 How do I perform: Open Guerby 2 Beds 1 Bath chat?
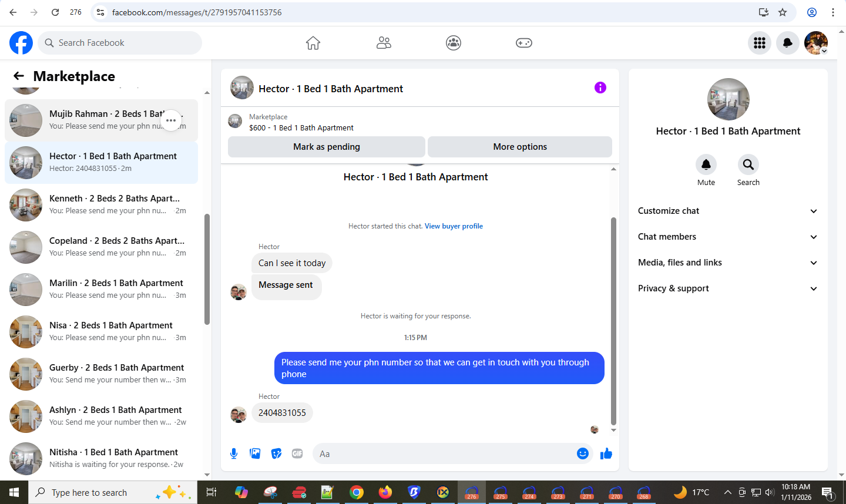[x=101, y=374]
